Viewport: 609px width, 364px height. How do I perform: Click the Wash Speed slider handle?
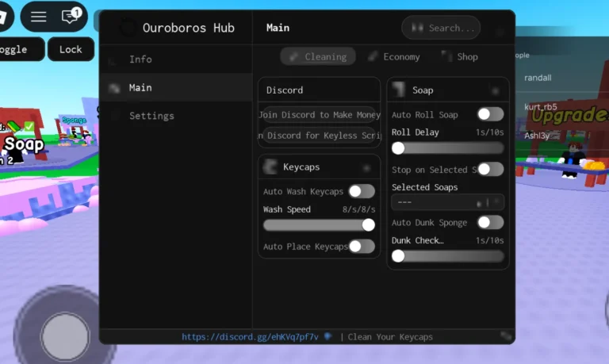368,224
